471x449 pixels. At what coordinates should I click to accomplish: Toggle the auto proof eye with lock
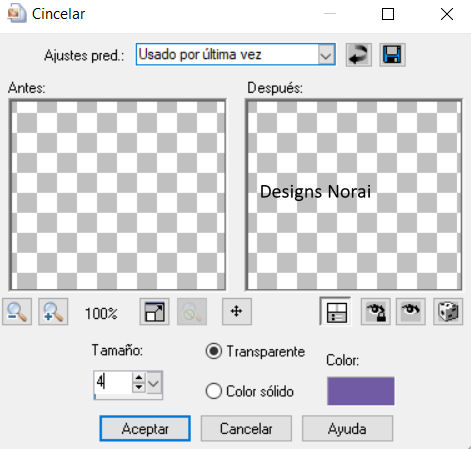point(376,312)
